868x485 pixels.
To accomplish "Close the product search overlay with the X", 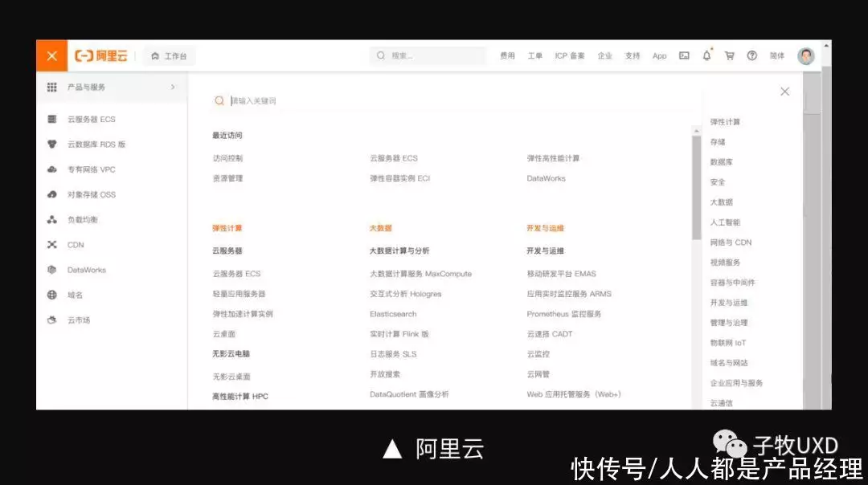I will 784,91.
